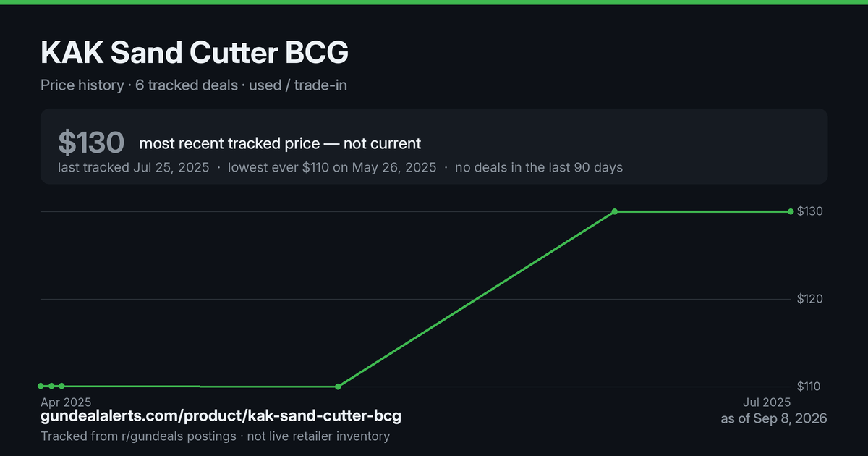
Task: Select the first $130 data point on line
Action: [x=615, y=211]
